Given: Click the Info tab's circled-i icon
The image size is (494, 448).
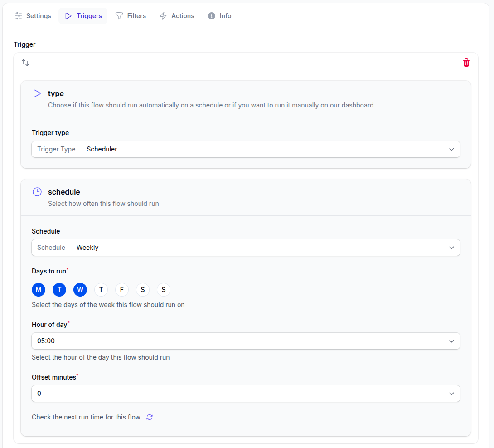Looking at the screenshot, I should (212, 16).
